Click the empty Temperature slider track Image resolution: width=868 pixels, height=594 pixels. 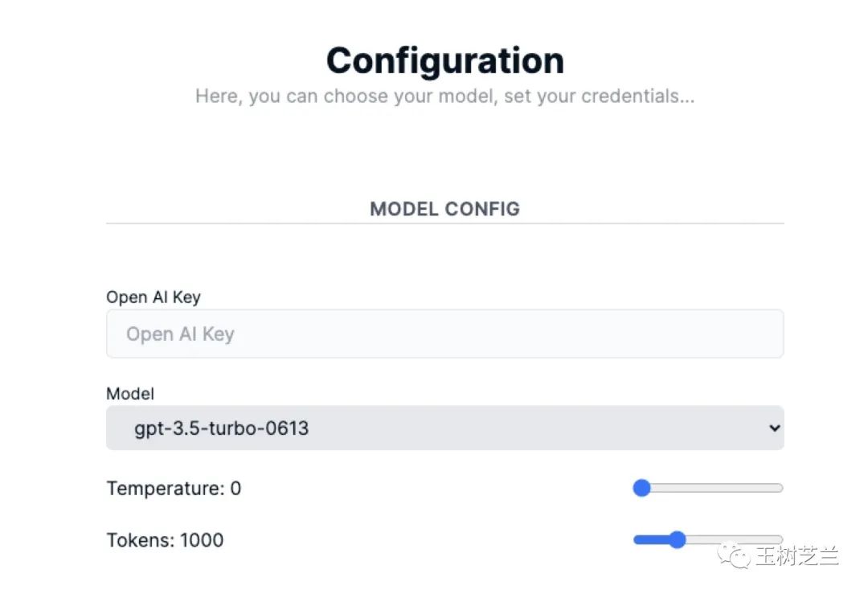pos(715,488)
